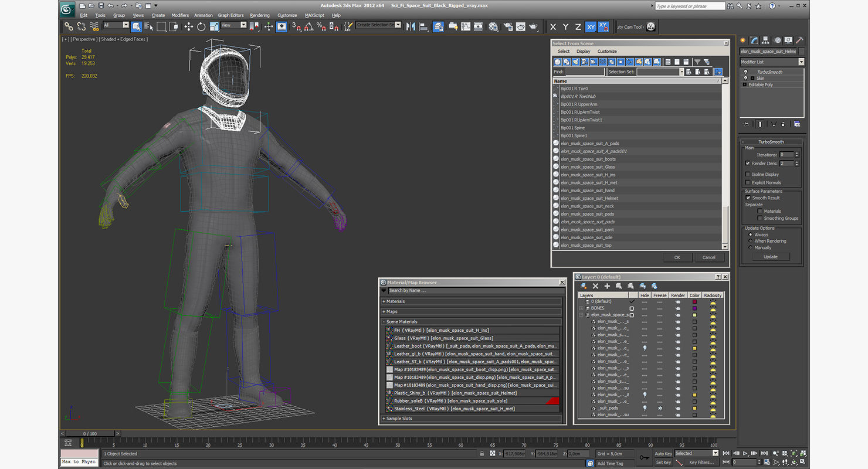Check Separate by Smoothing Groups
868x469 pixels.
[x=760, y=218]
